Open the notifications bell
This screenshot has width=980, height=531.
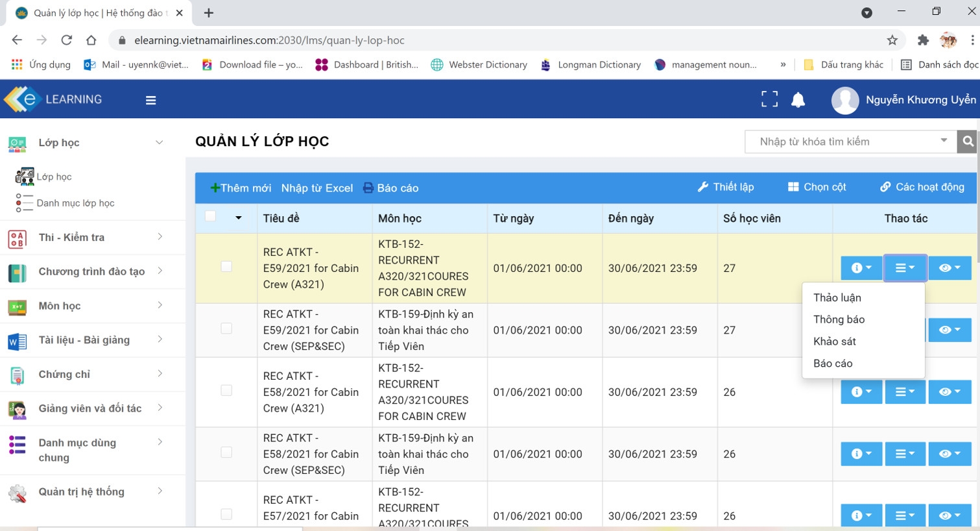(798, 100)
